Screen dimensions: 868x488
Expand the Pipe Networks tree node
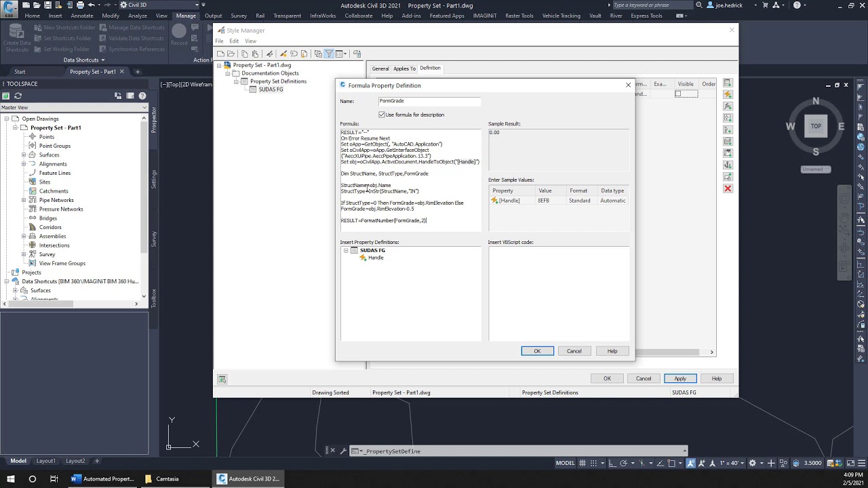coord(24,200)
